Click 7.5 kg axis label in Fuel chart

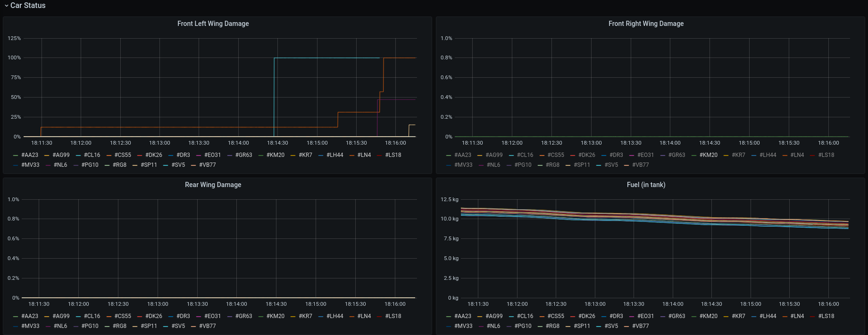point(451,238)
